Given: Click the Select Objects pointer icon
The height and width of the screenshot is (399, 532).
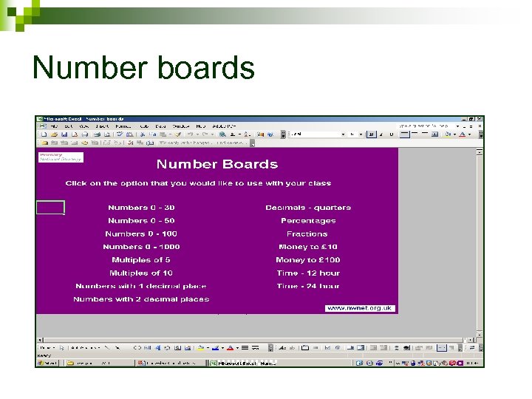Looking at the screenshot, I should (x=62, y=348).
